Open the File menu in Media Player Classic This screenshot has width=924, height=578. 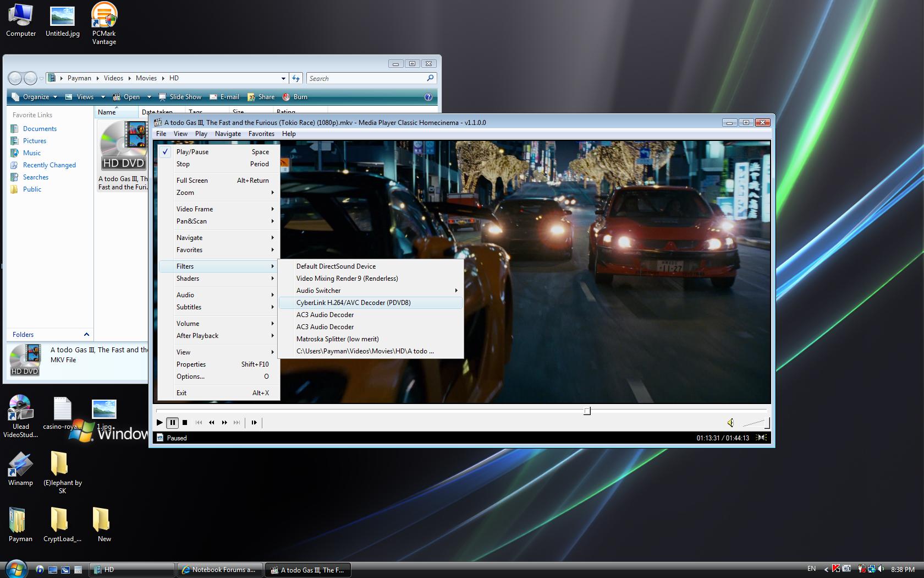[161, 134]
